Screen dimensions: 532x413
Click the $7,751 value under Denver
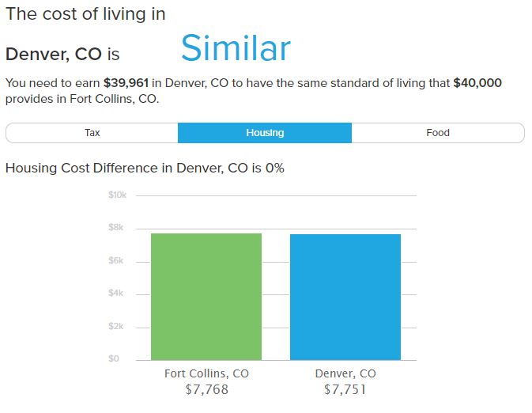click(345, 389)
